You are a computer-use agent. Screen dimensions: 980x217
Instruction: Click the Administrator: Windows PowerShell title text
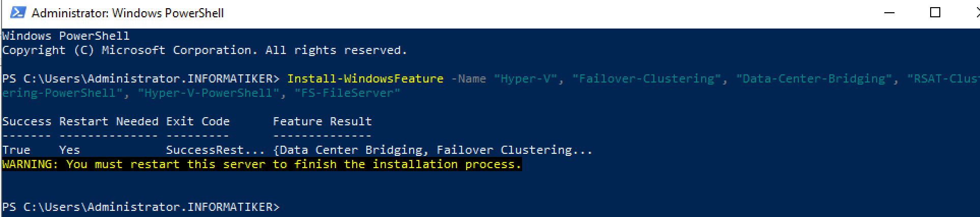pos(128,13)
